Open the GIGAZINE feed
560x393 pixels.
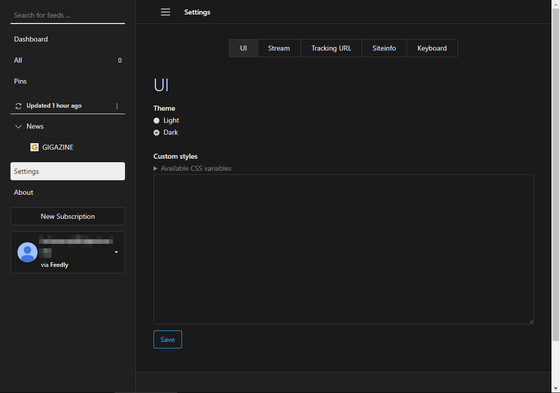pyautogui.click(x=58, y=147)
